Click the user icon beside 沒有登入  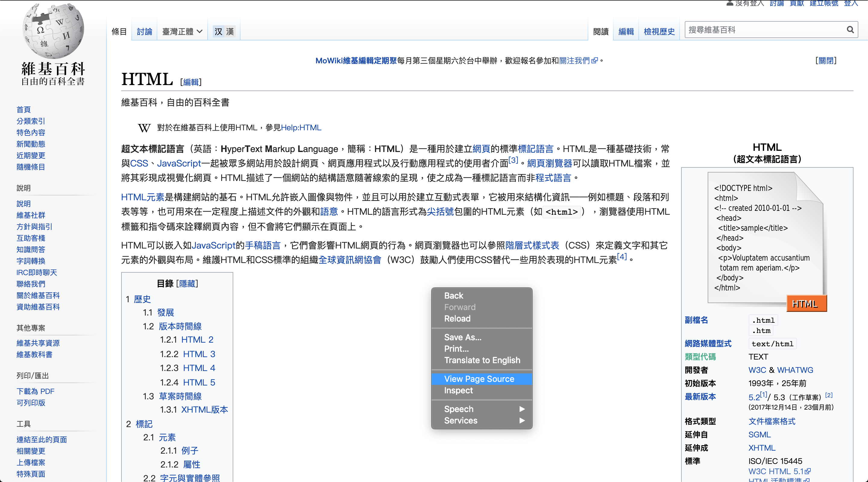(x=730, y=3)
